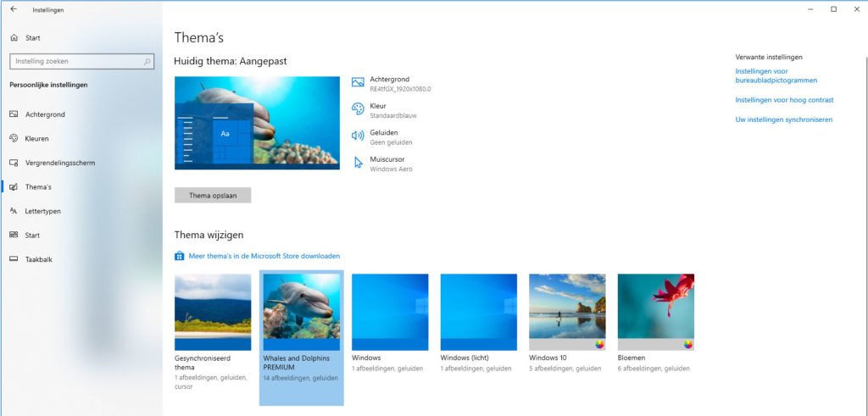868x416 pixels.
Task: Open color palette icon beside Kleur
Action: (358, 109)
